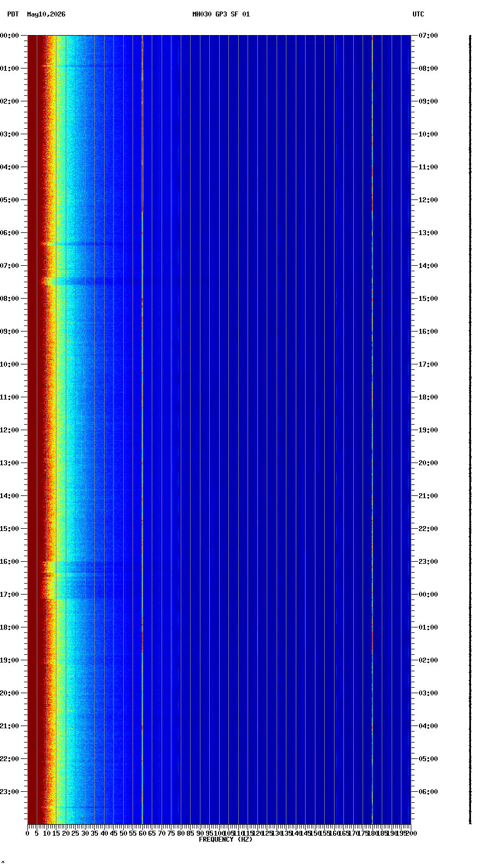Click the 07:00 UTC time label

click(x=428, y=36)
